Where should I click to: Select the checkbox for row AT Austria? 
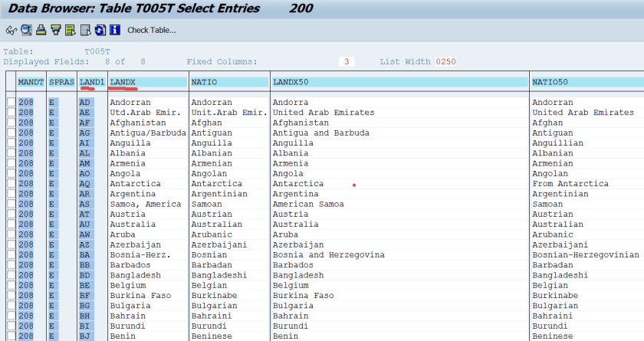(x=11, y=215)
